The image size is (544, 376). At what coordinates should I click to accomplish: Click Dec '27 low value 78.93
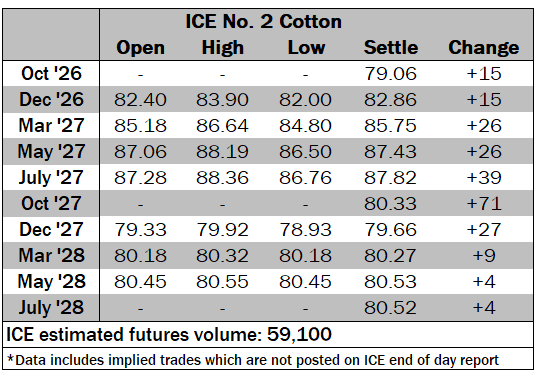[x=306, y=230]
